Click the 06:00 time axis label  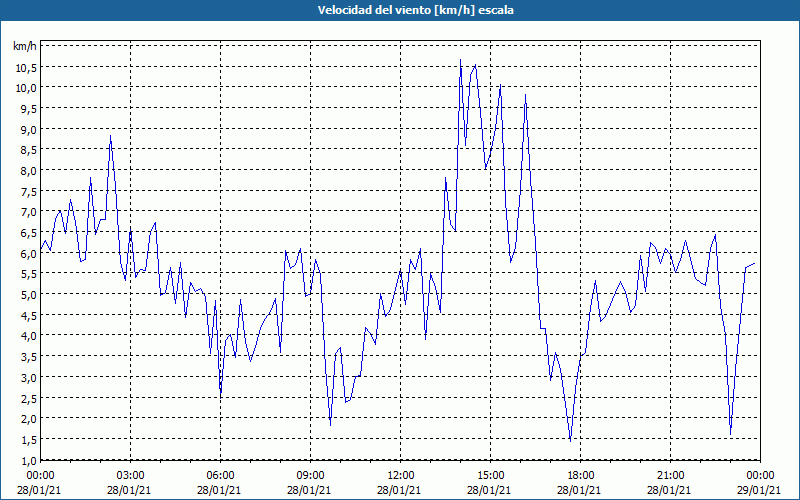click(221, 476)
